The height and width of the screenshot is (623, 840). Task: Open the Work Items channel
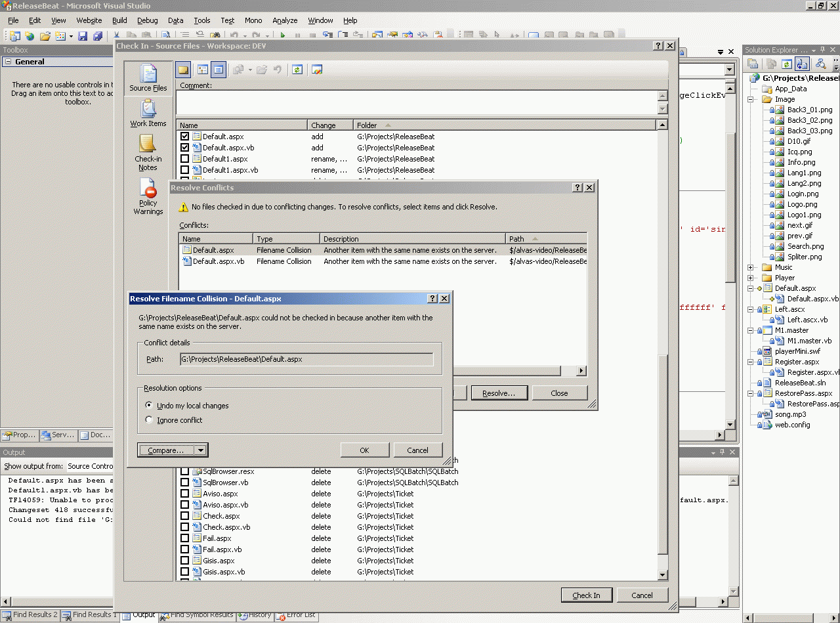(x=148, y=114)
